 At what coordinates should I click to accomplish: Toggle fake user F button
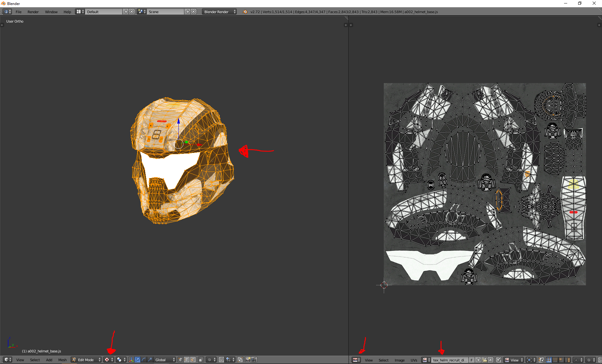pyautogui.click(x=472, y=360)
